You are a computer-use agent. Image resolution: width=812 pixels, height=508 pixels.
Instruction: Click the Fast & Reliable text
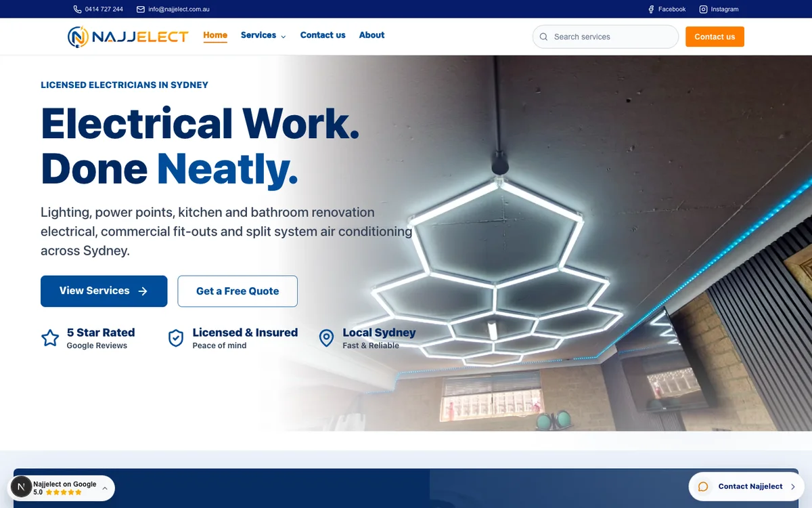pyautogui.click(x=371, y=345)
